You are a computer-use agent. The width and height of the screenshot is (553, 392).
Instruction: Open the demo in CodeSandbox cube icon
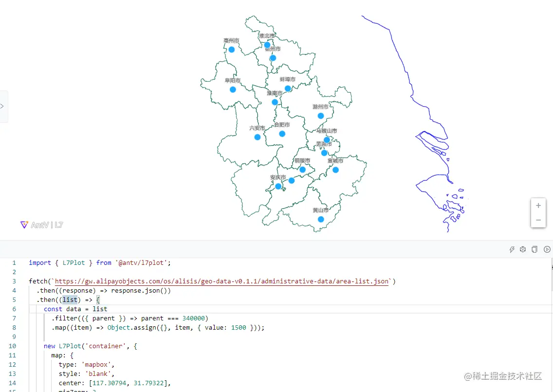click(523, 249)
